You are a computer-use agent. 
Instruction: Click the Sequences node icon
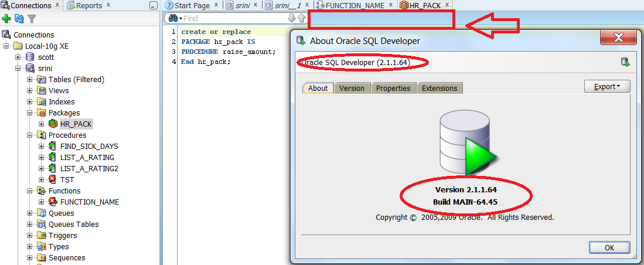point(42,257)
